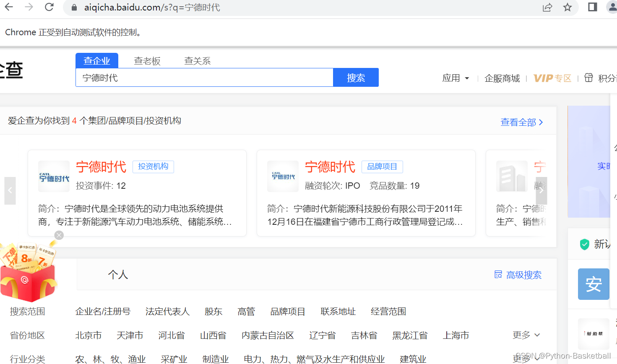Image resolution: width=617 pixels, height=364 pixels.
Task: Filter region by 山西省
Action: tap(213, 335)
